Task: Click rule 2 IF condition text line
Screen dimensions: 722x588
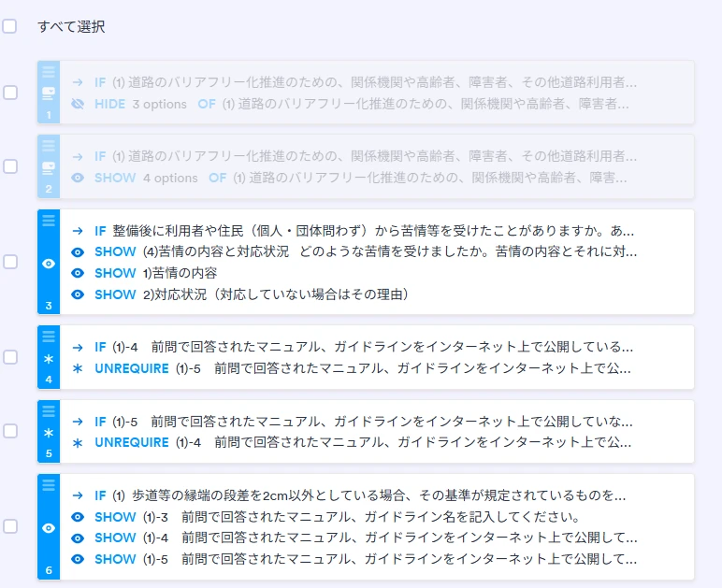Action: (x=366, y=156)
